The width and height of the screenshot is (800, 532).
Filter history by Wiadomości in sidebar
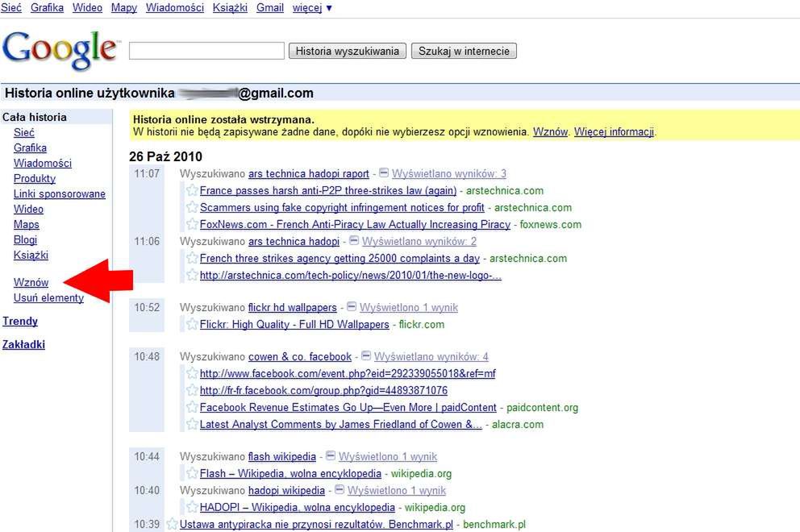43,163
